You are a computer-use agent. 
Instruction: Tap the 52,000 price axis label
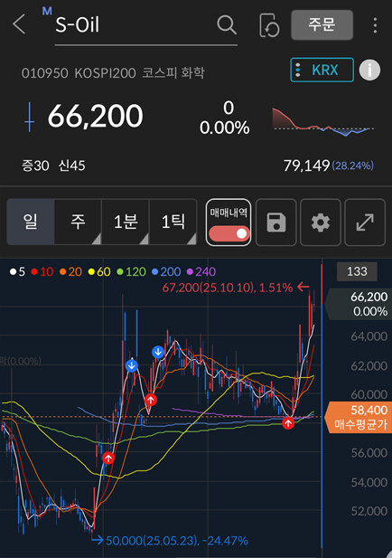click(x=369, y=511)
